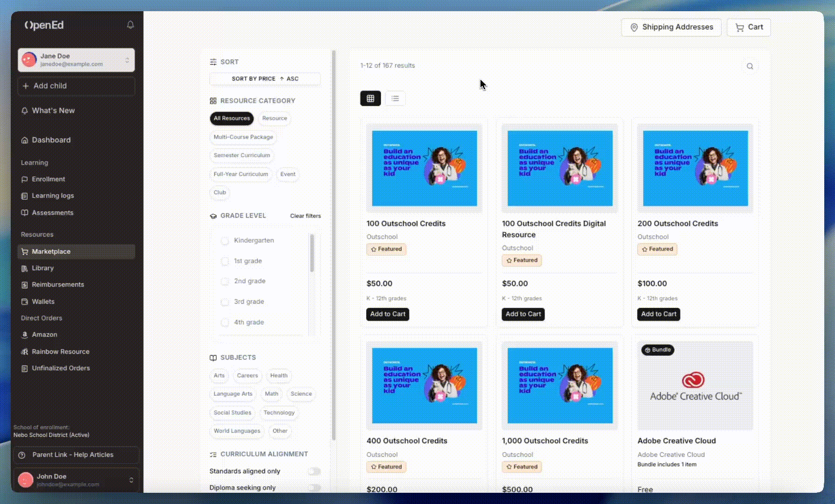Viewport: 835px width, 504px height.
Task: Check the 3rd grade filter
Action: 225,302
